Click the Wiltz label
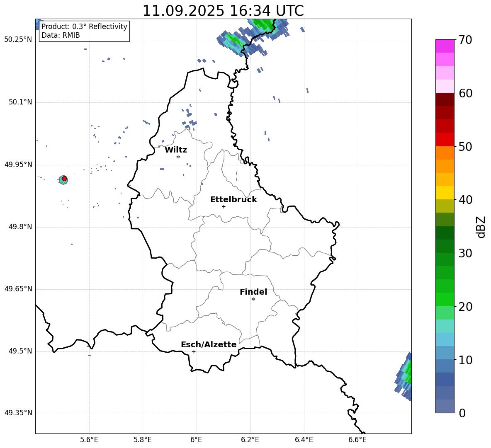 coord(176,150)
